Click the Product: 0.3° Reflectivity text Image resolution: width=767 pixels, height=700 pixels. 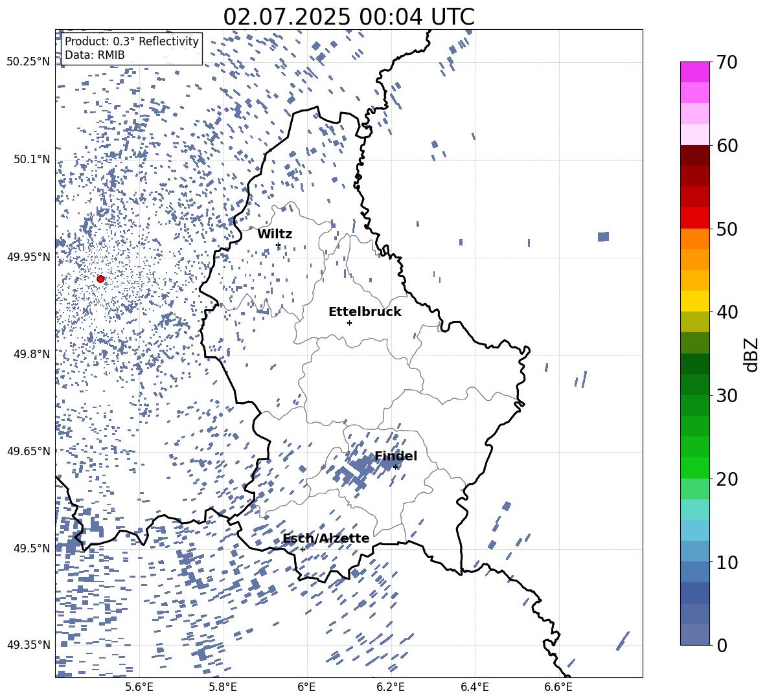[132, 41]
